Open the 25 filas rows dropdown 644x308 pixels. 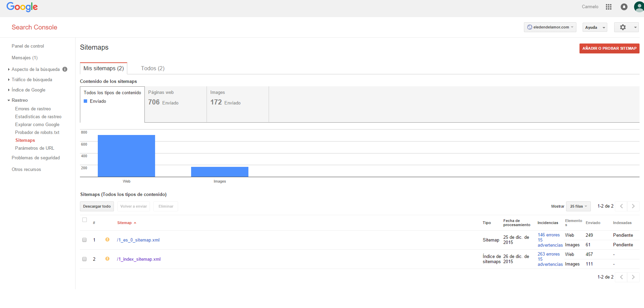point(578,206)
